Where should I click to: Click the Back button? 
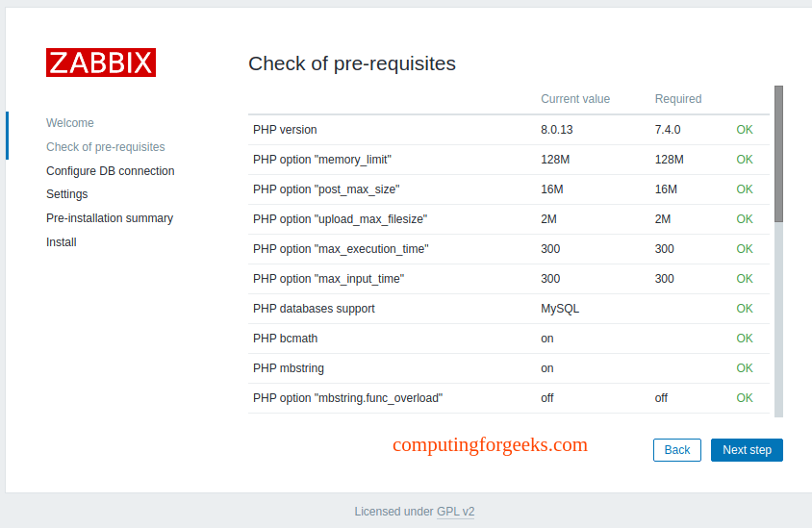(x=677, y=450)
